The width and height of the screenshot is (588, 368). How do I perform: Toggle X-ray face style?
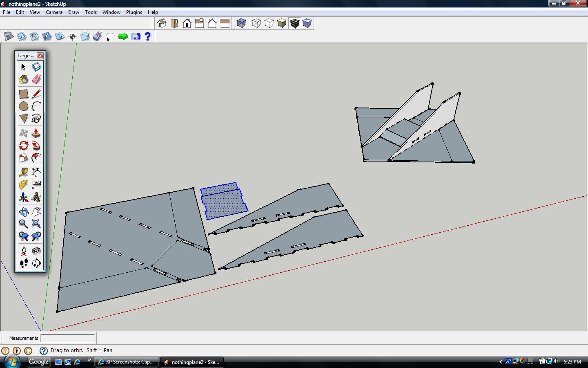[x=241, y=23]
